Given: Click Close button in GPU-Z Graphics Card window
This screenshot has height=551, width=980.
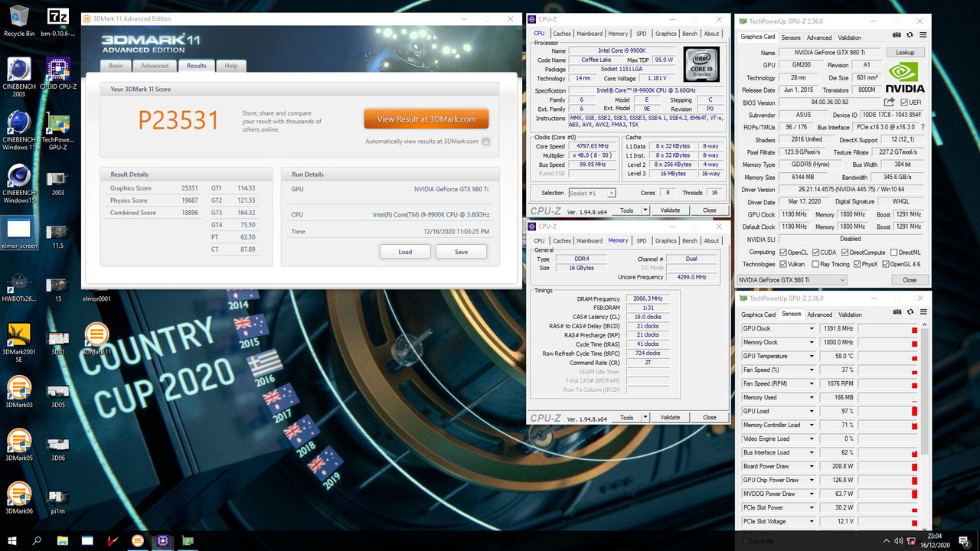Looking at the screenshot, I should 909,280.
